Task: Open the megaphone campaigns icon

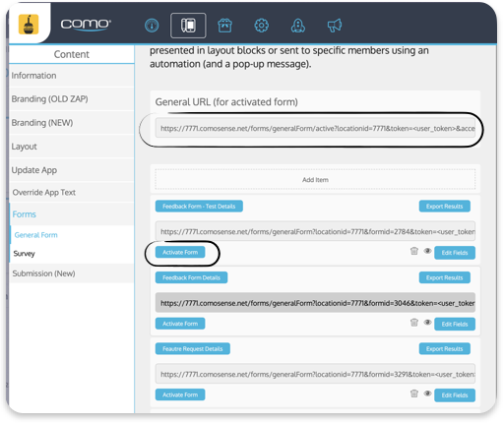Action: 335,26
